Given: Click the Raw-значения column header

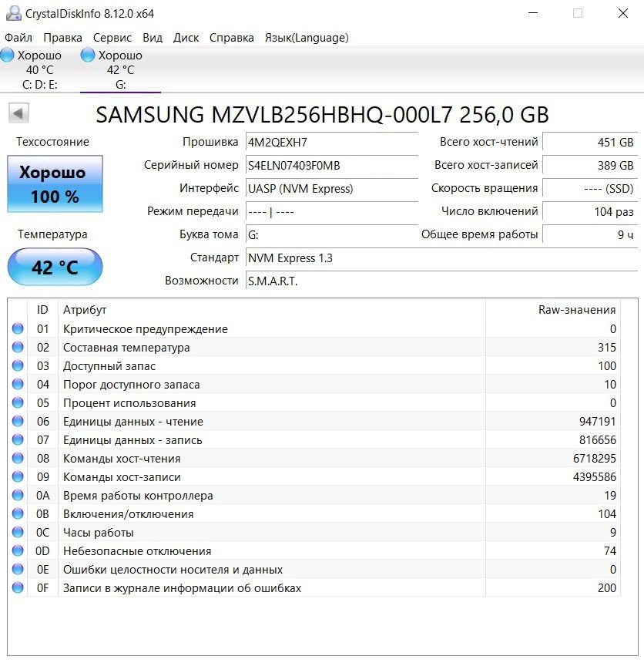Looking at the screenshot, I should (x=553, y=310).
